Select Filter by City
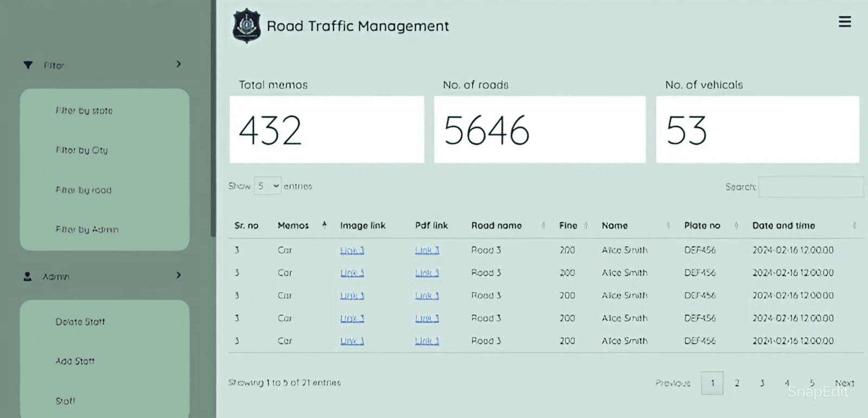The image size is (868, 418). tap(82, 150)
